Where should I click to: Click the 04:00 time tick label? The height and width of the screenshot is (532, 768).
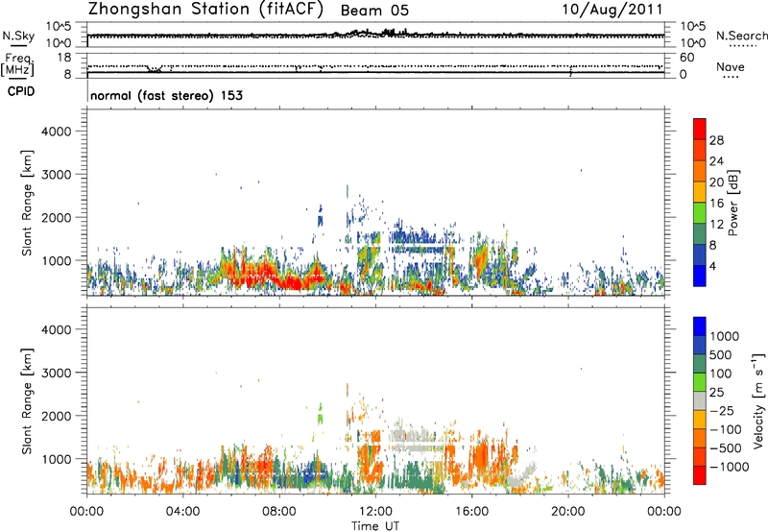point(183,512)
